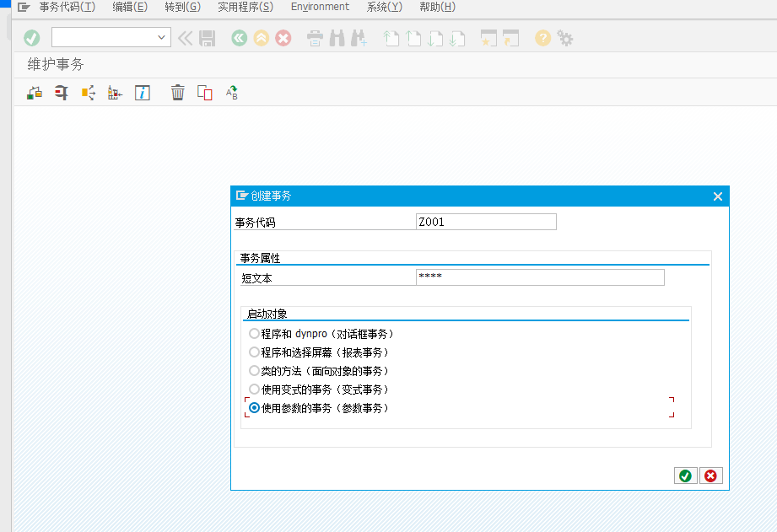
Task: Click the double-chevron collapse command field icon
Action: [185, 38]
